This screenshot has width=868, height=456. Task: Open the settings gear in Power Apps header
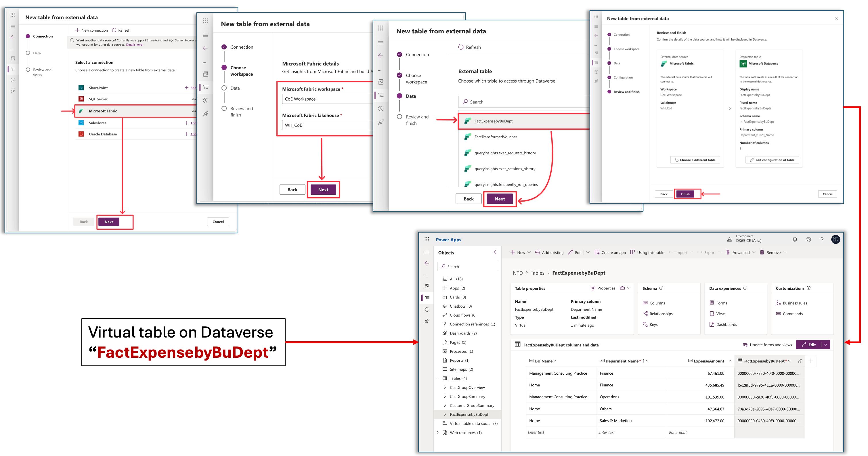pyautogui.click(x=808, y=240)
